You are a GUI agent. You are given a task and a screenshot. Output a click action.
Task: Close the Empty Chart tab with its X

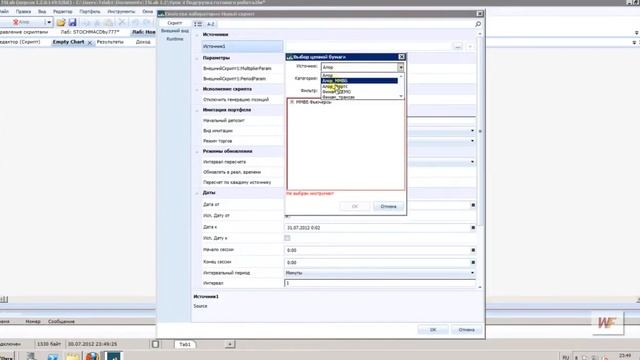(x=90, y=42)
